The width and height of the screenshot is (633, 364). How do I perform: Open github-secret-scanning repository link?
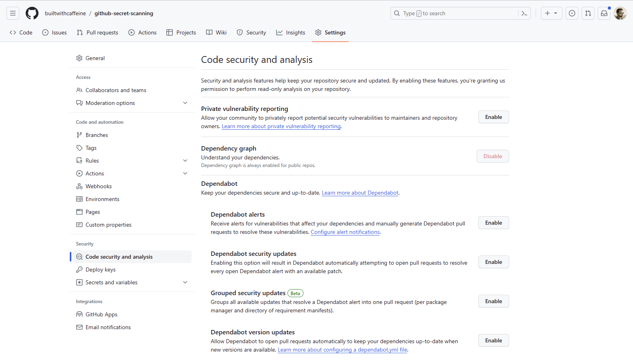click(124, 13)
